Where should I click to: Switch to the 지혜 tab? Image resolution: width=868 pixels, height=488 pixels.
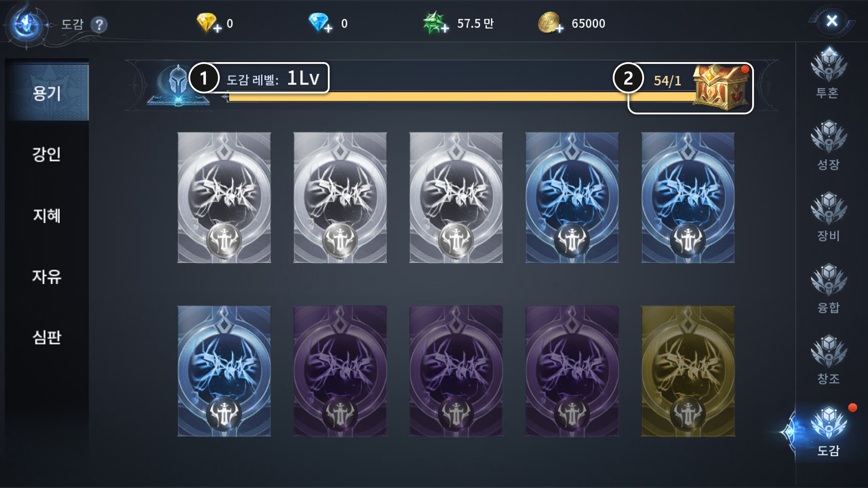click(47, 216)
